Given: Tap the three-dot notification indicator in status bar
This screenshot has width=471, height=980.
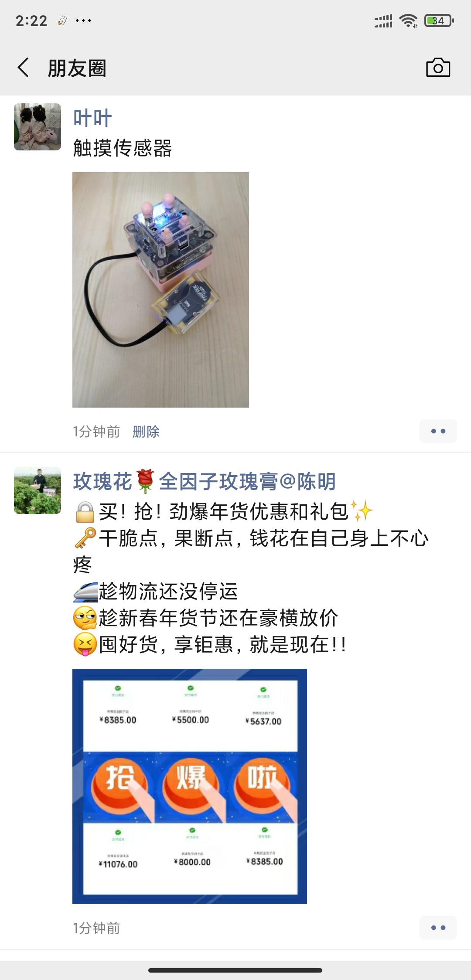Looking at the screenshot, I should coord(83,20).
